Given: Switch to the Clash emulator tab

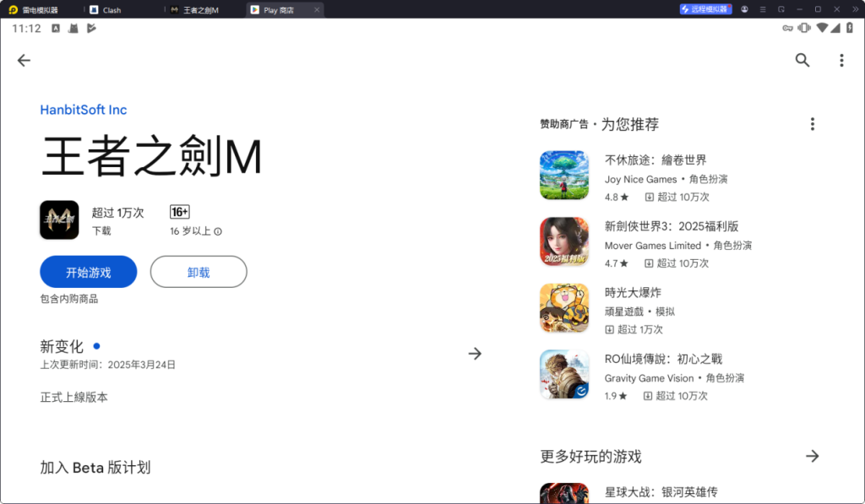Looking at the screenshot, I should click(x=106, y=10).
